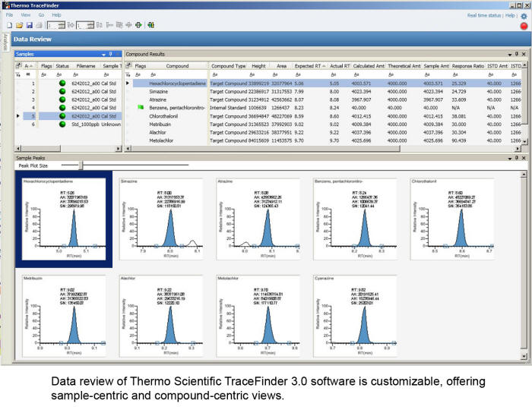Open column chooser icon in Compound Results grid
This screenshot has width=532, height=413.
point(128,66)
